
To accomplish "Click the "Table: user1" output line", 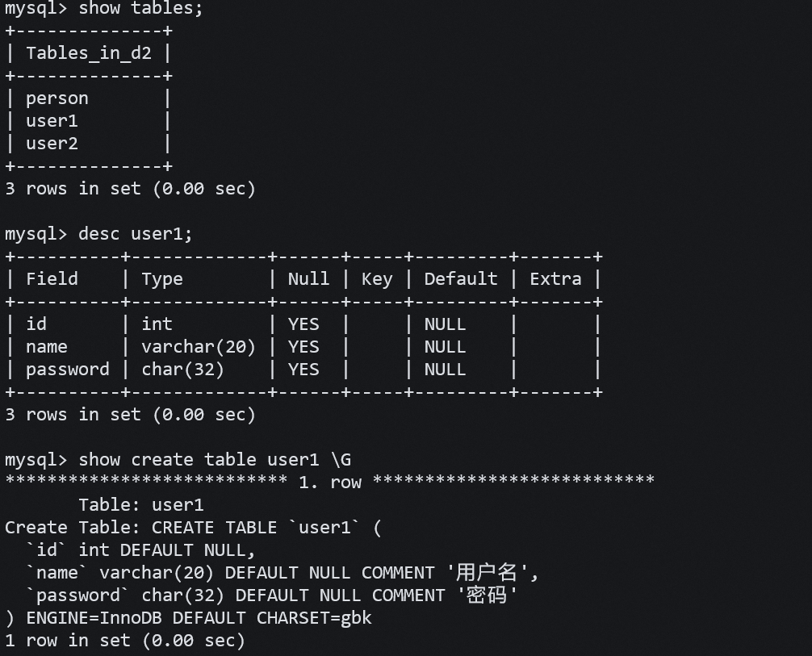I will [140, 505].
